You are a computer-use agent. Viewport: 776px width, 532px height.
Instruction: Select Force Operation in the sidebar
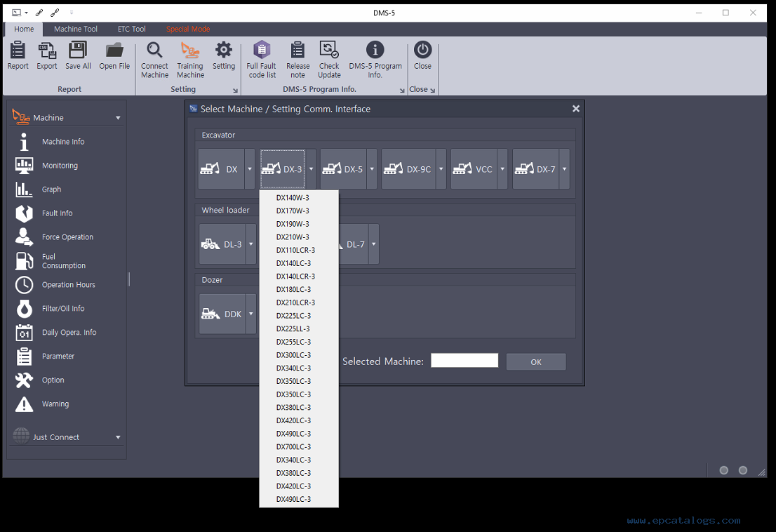tap(67, 237)
